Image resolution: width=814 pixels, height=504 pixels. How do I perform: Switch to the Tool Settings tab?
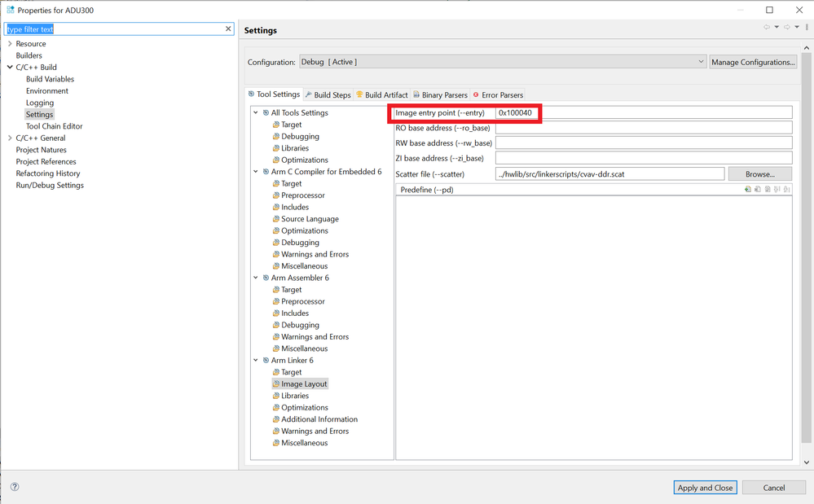pyautogui.click(x=274, y=94)
